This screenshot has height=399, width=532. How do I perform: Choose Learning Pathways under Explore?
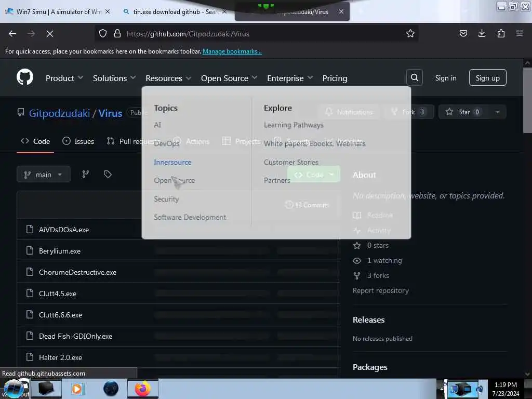coord(294,125)
